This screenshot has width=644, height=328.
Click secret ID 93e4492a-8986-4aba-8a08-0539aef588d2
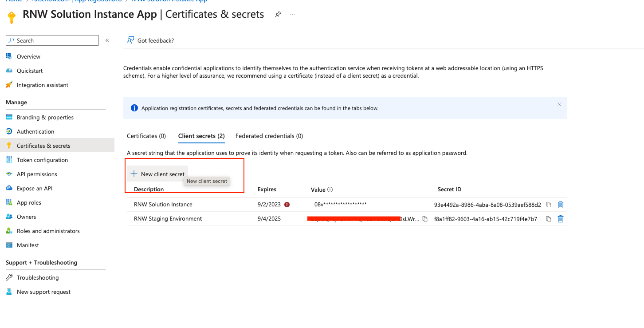pyautogui.click(x=487, y=205)
